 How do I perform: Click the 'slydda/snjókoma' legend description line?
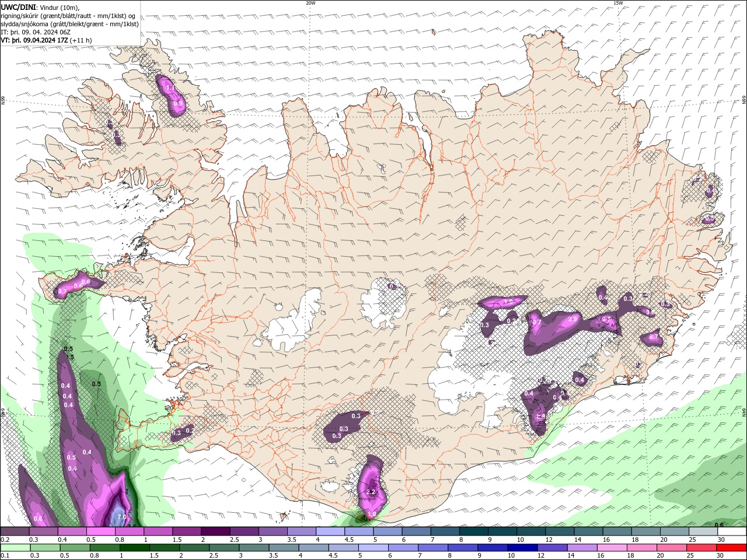pyautogui.click(x=70, y=23)
